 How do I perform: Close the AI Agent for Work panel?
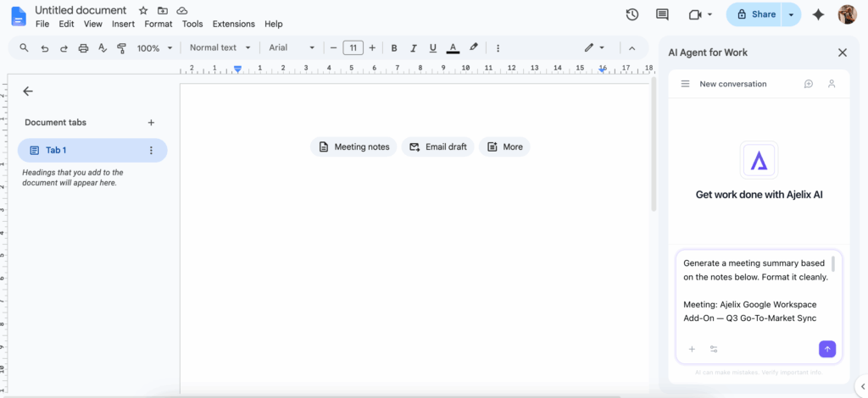pos(842,53)
